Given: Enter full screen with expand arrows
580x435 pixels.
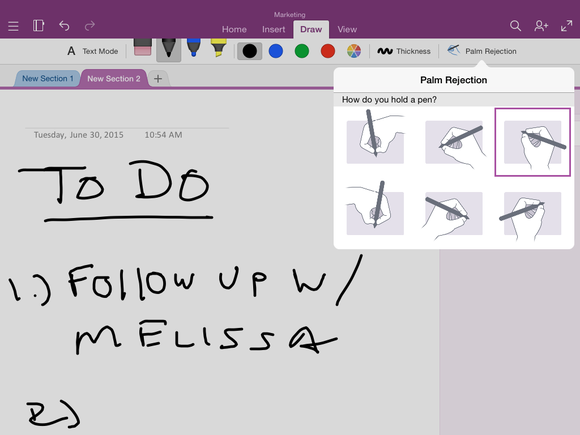Looking at the screenshot, I should coord(566,26).
